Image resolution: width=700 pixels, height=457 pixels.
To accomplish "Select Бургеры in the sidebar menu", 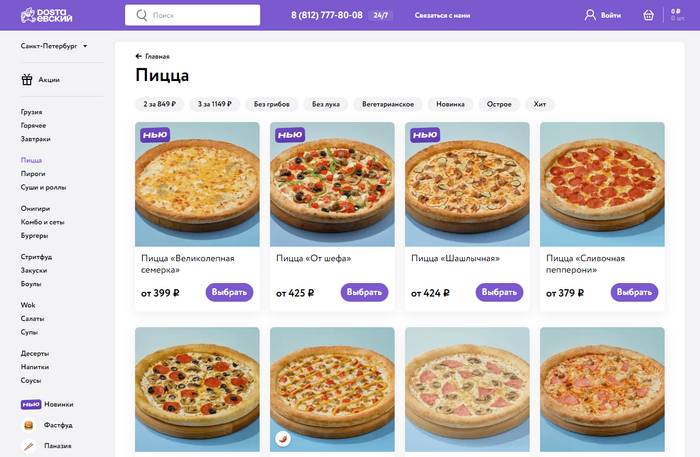I will (34, 235).
